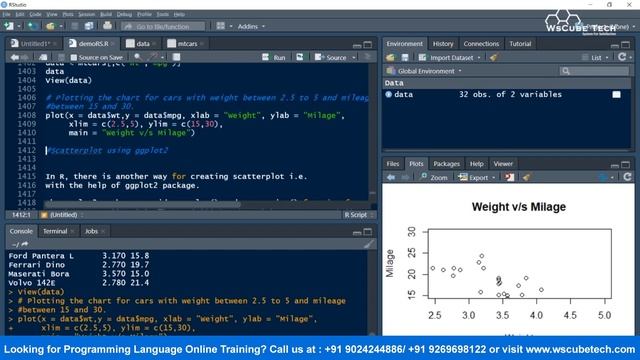Image resolution: width=640 pixels, height=360 pixels.
Task: Open the Global Environment dropdown
Action: (x=424, y=71)
